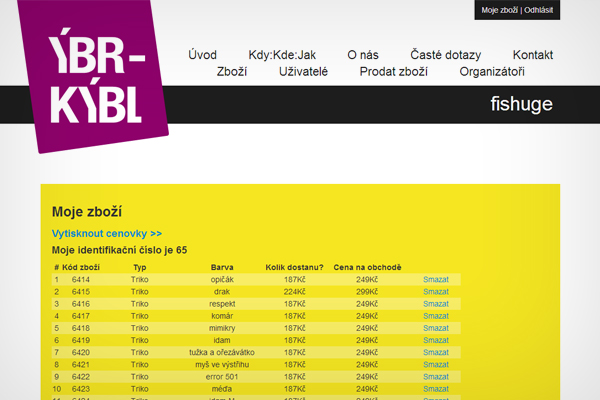Open the Úvod menu item
The width and height of the screenshot is (600, 400).
point(202,55)
